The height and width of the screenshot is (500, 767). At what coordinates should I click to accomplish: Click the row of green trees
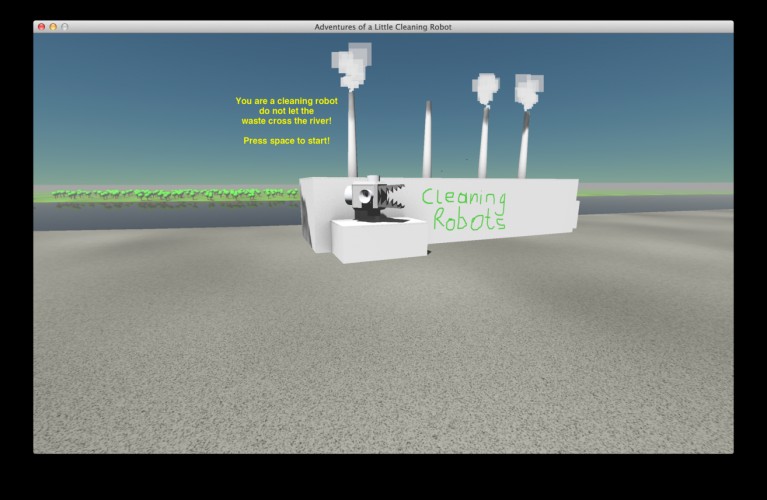point(175,194)
